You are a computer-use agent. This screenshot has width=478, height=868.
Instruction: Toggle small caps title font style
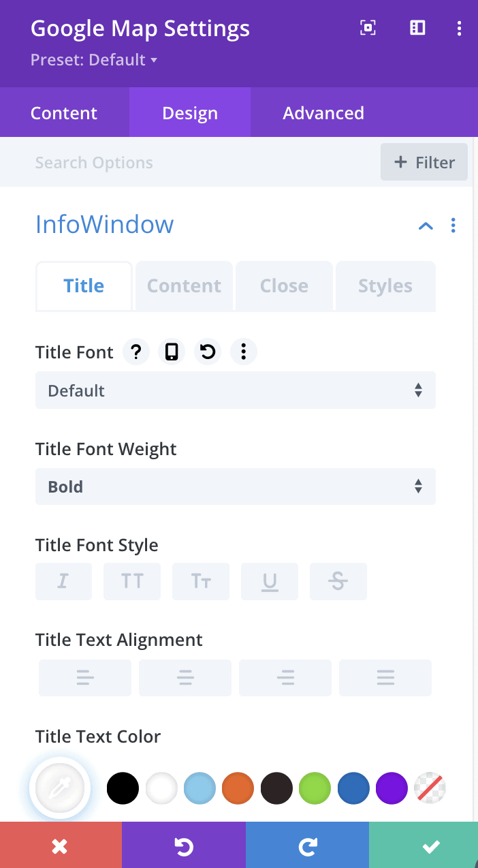coord(201,581)
